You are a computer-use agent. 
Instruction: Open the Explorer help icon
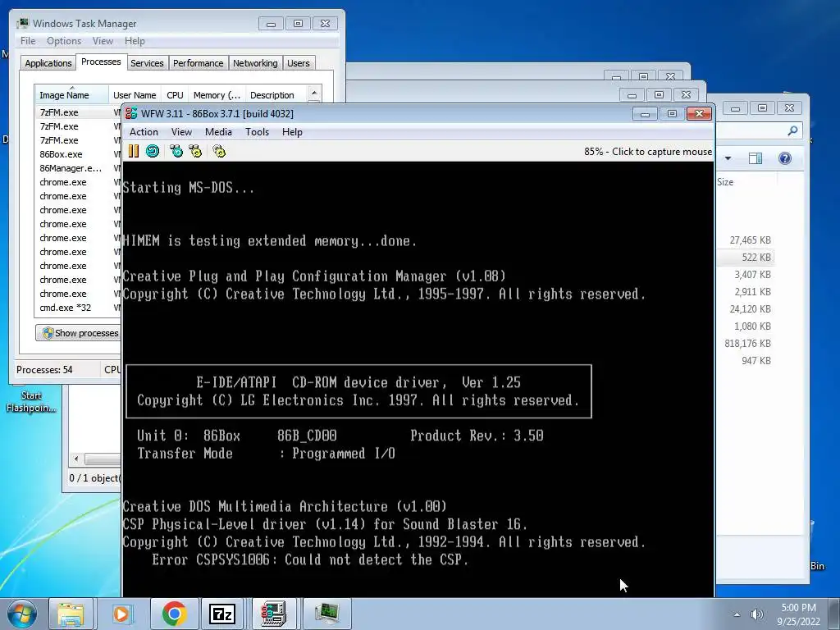point(785,158)
